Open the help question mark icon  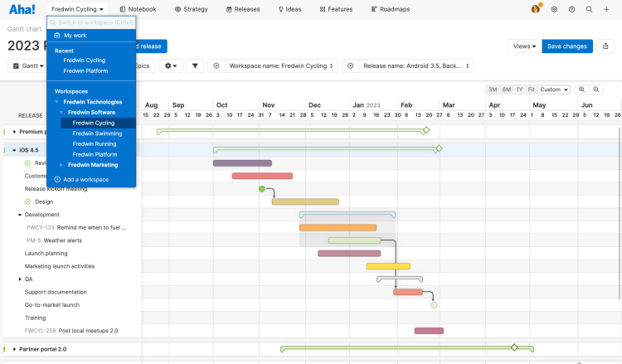(x=571, y=9)
